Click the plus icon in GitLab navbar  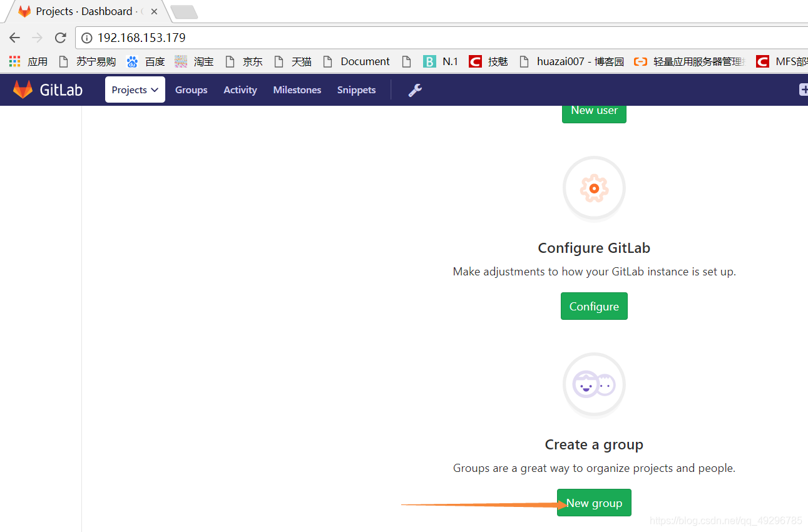[804, 90]
